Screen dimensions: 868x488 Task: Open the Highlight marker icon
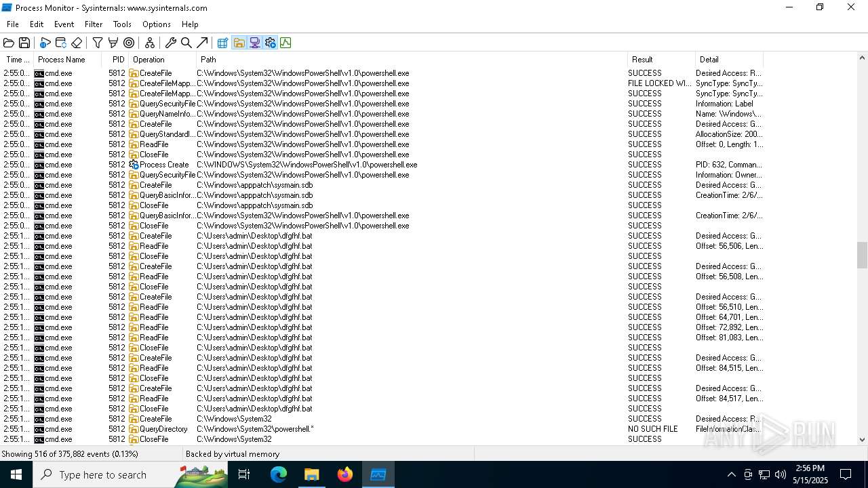(x=113, y=43)
